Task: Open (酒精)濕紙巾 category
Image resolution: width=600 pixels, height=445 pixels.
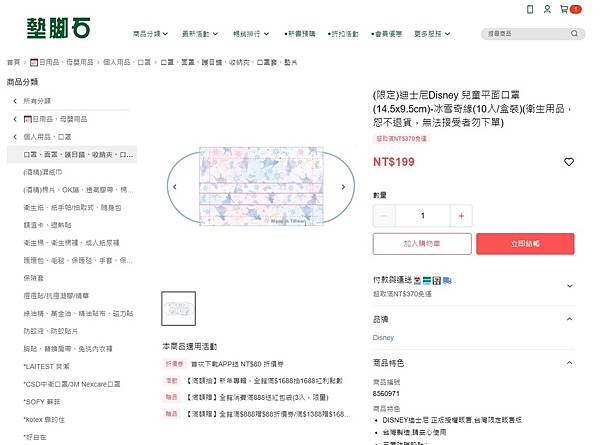Action: coord(43,172)
